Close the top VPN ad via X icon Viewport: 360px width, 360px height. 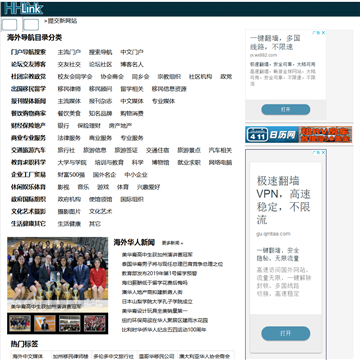pyautogui.click(x=323, y=33)
